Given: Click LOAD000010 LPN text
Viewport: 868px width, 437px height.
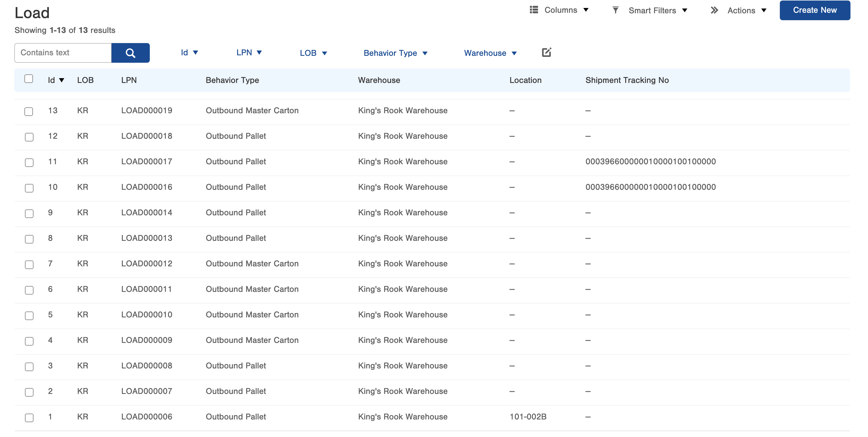Looking at the screenshot, I should click(147, 315).
